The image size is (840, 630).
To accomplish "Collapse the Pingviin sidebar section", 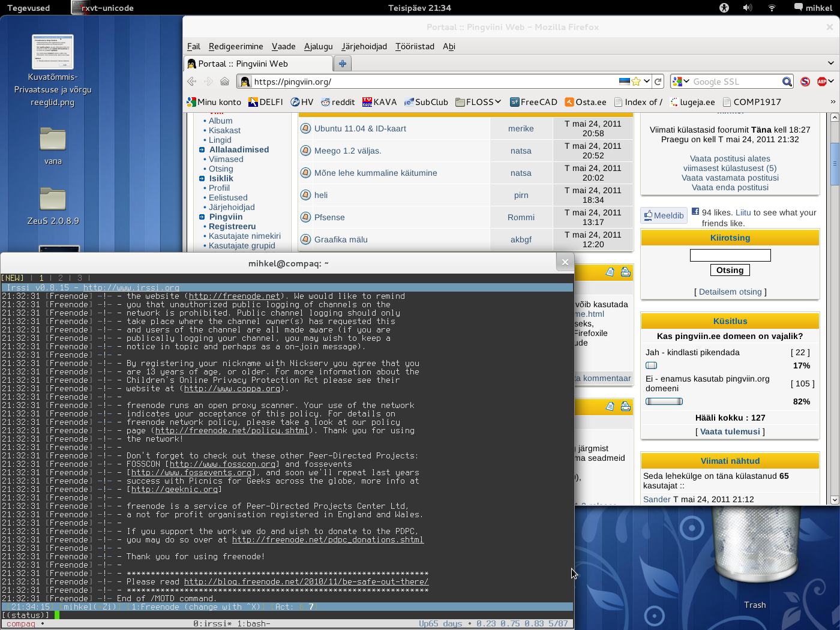I will (202, 217).
